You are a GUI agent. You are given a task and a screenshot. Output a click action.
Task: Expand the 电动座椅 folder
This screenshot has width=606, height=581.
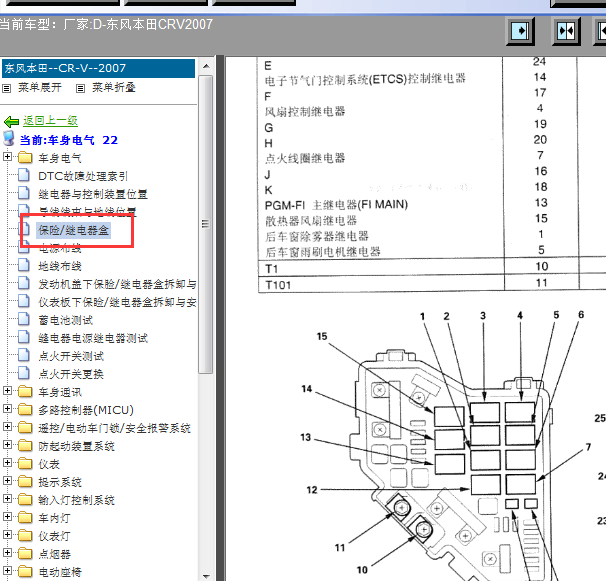[7, 571]
